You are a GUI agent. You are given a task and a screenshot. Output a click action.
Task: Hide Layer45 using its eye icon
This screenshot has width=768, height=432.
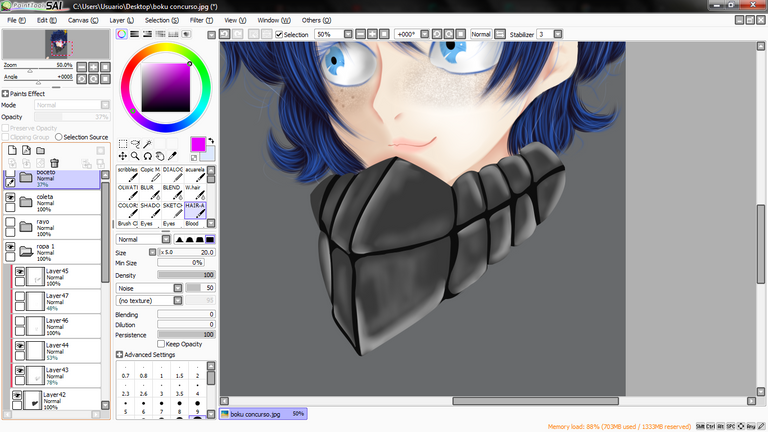(x=20, y=271)
